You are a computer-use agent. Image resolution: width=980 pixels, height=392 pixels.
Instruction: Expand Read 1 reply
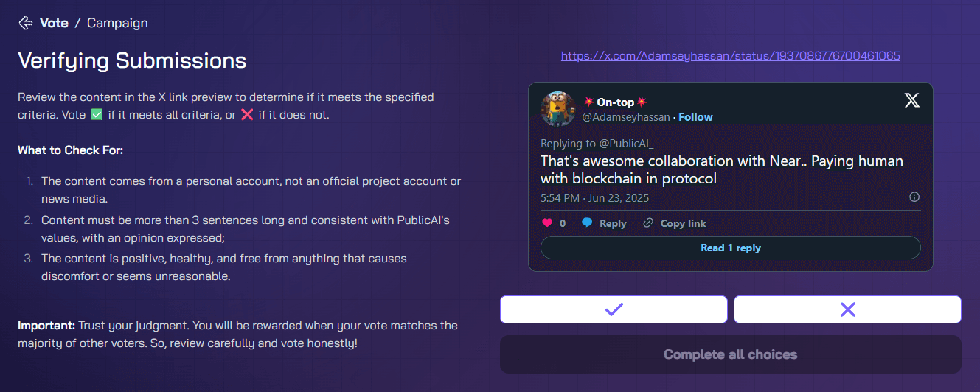point(731,248)
